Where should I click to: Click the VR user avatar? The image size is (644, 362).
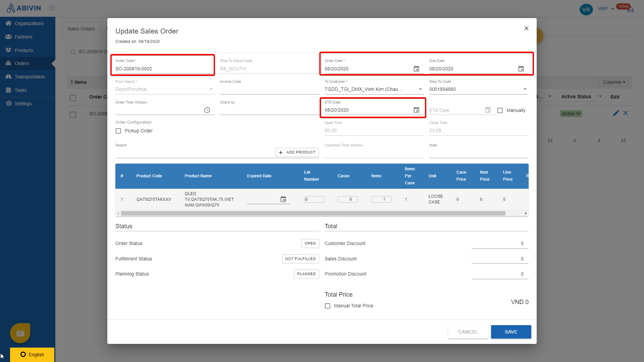coord(586,9)
